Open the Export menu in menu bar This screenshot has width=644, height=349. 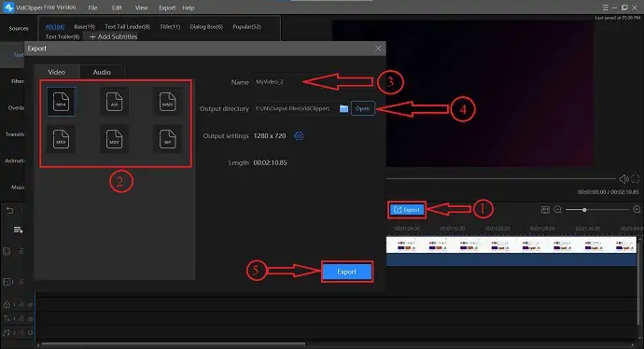tap(167, 7)
